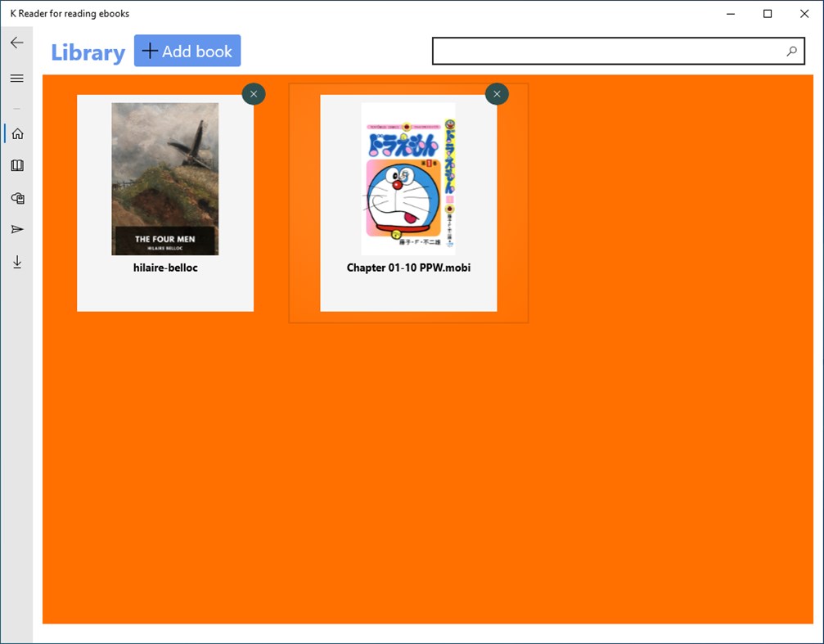Image resolution: width=824 pixels, height=644 pixels.
Task: Click the paper plane share icon
Action: click(x=16, y=229)
